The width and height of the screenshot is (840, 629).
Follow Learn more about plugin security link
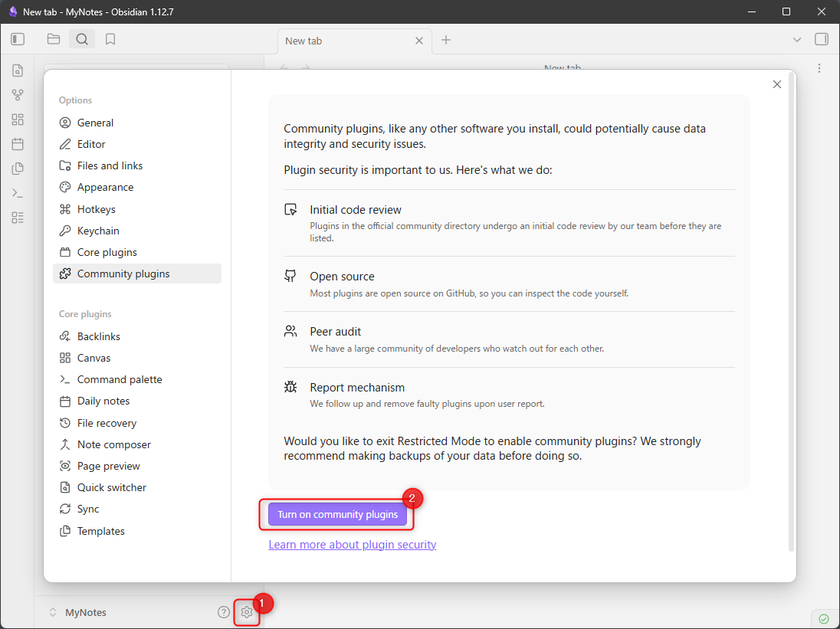353,545
